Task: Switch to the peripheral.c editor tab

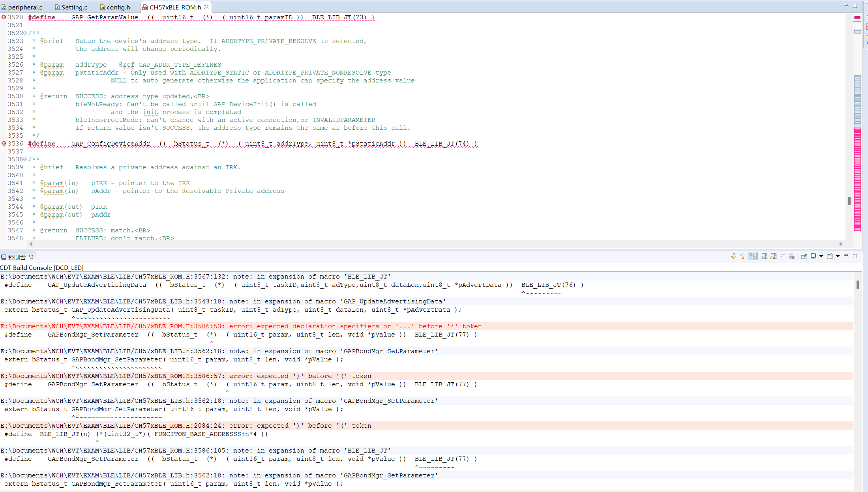Action: click(x=22, y=7)
